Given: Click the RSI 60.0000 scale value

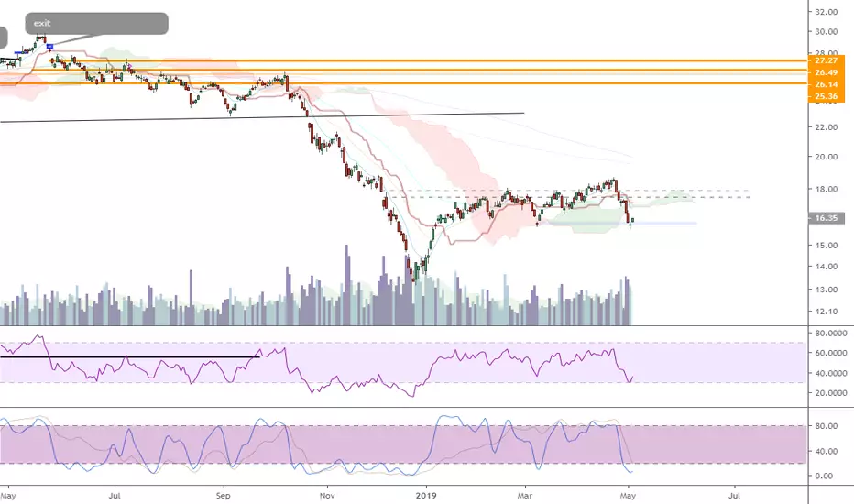Looking at the screenshot, I should [830, 353].
